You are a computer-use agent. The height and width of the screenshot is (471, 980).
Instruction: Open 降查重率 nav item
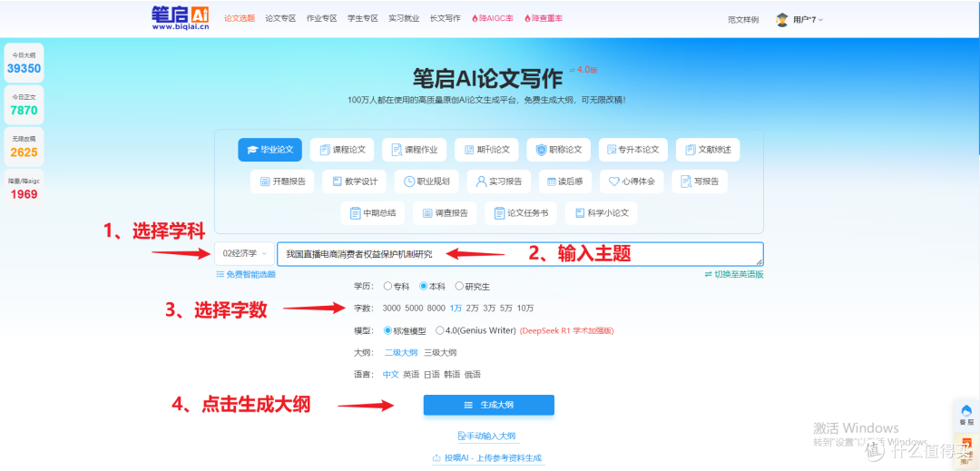coord(544,19)
